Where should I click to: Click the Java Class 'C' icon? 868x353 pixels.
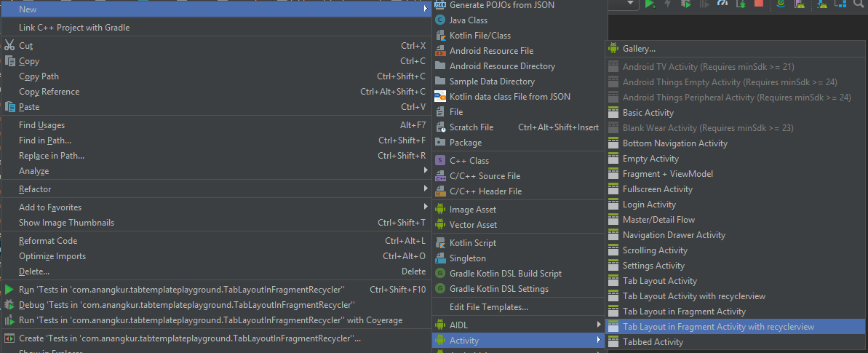[440, 20]
